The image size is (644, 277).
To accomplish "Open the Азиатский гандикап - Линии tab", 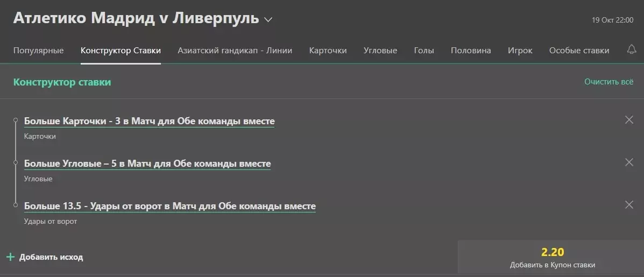I will coord(235,51).
